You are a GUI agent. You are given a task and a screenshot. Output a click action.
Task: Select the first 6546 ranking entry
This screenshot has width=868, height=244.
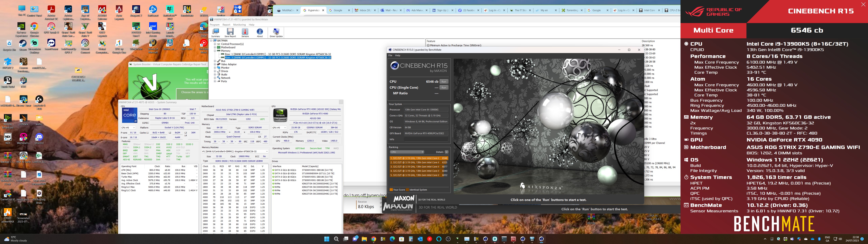[x=419, y=158]
